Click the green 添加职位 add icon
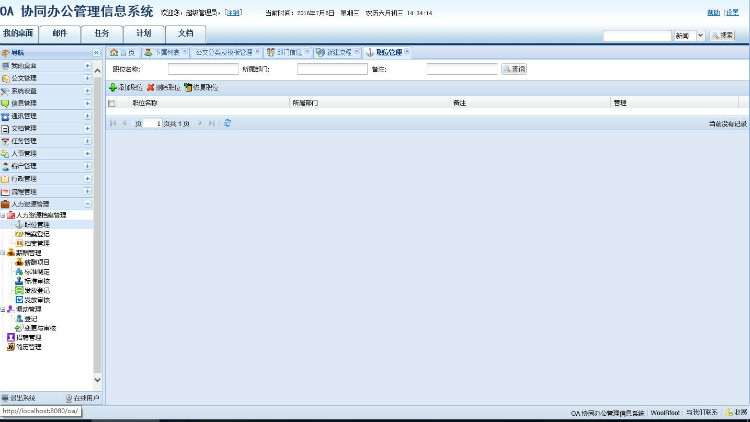Viewport: 750px width, 422px height. coord(113,88)
